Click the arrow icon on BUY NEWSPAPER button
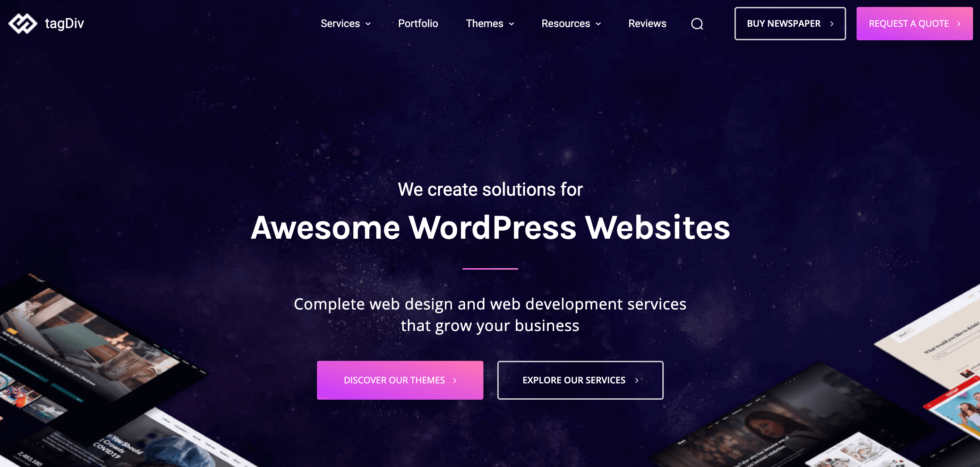Screen dimensions: 980x467 coord(834,24)
